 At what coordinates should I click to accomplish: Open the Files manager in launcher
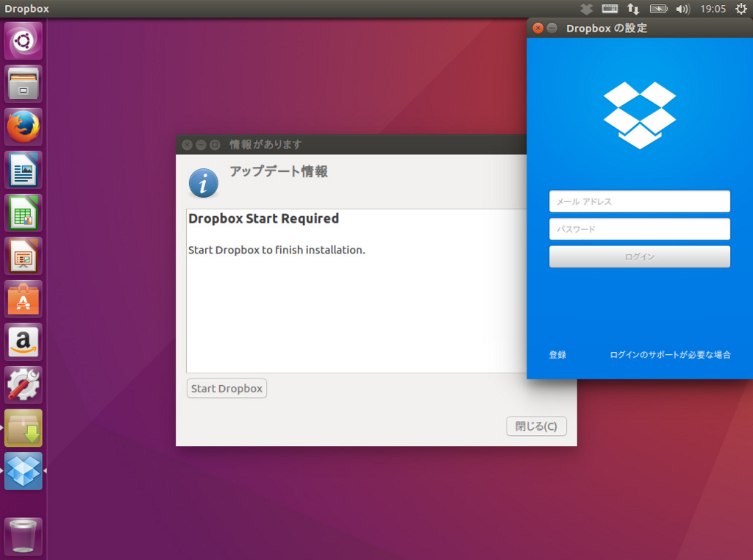[23, 84]
